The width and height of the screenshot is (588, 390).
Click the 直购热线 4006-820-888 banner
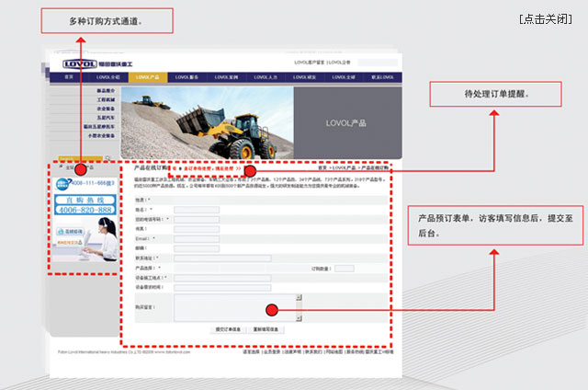coord(85,205)
